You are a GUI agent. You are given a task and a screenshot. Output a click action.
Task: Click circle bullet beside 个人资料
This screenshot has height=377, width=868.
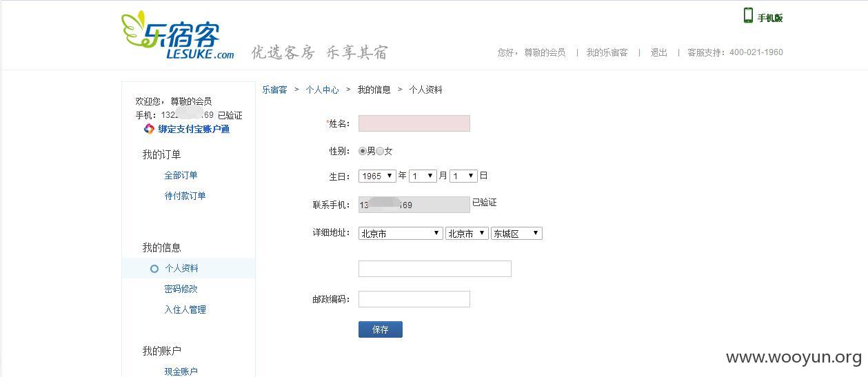coord(154,269)
